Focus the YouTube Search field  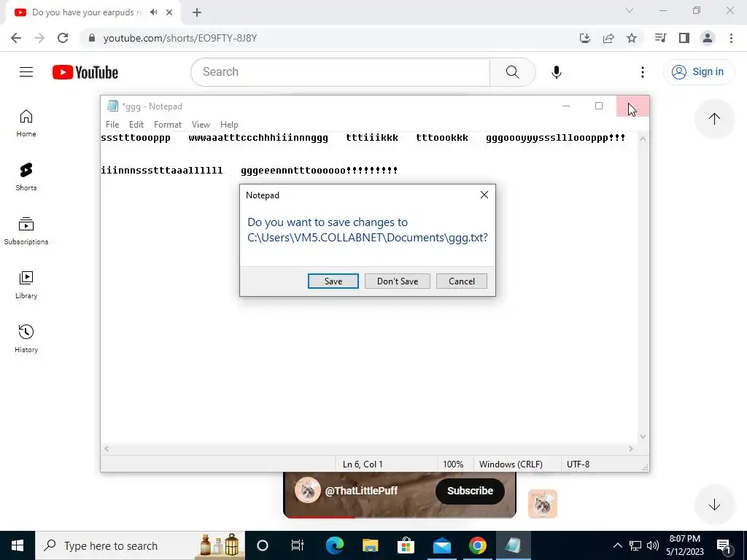pyautogui.click(x=341, y=72)
